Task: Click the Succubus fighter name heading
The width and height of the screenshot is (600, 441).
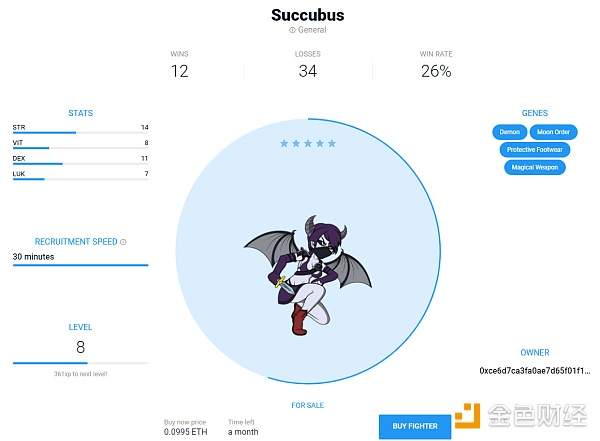Action: pos(308,15)
